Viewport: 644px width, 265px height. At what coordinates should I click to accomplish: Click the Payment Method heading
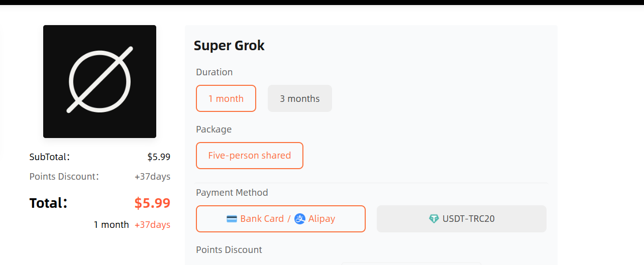pyautogui.click(x=232, y=193)
